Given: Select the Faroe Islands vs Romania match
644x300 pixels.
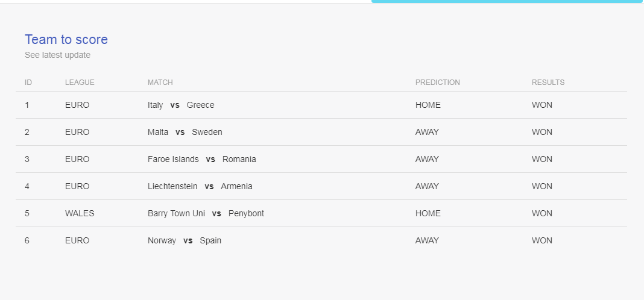Looking at the screenshot, I should [x=201, y=159].
